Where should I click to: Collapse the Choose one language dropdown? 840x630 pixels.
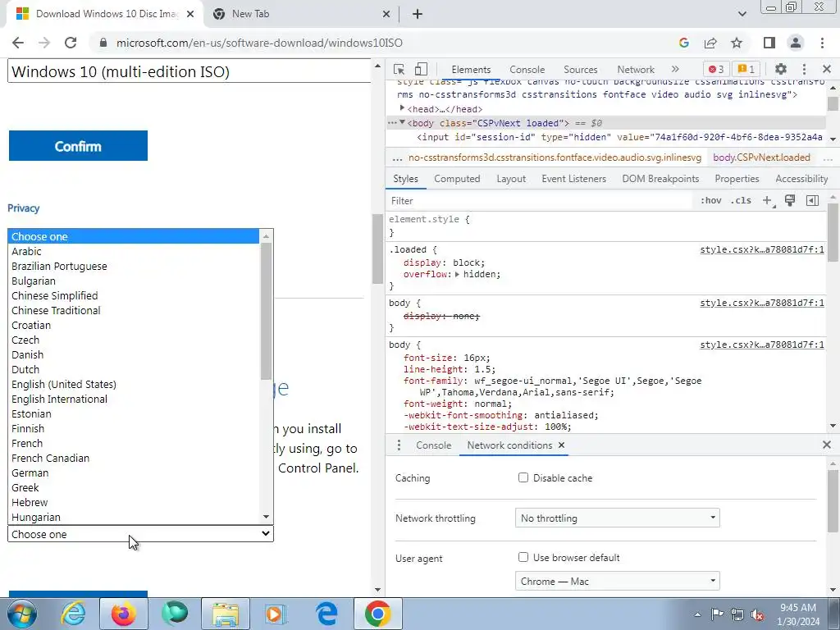(x=140, y=533)
